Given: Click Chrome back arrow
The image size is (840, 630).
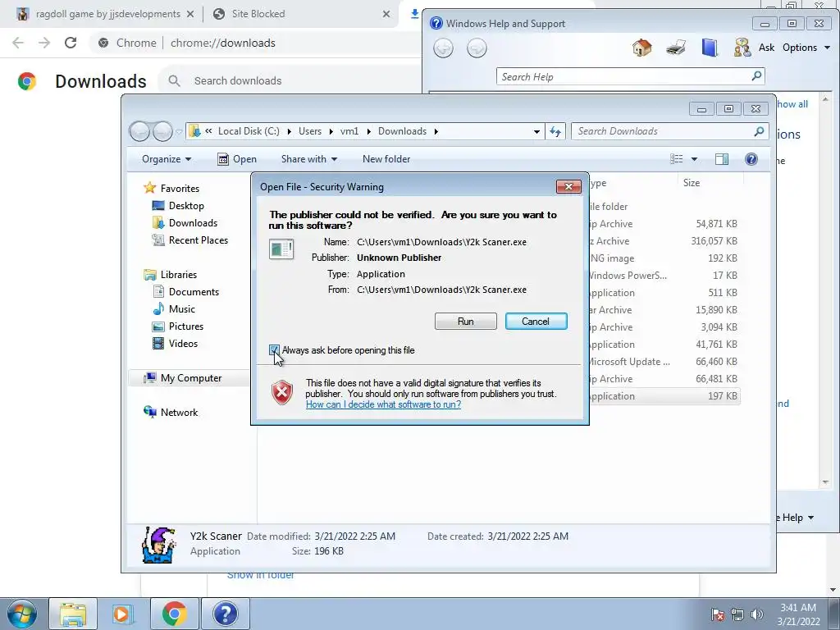Looking at the screenshot, I should coord(18,43).
